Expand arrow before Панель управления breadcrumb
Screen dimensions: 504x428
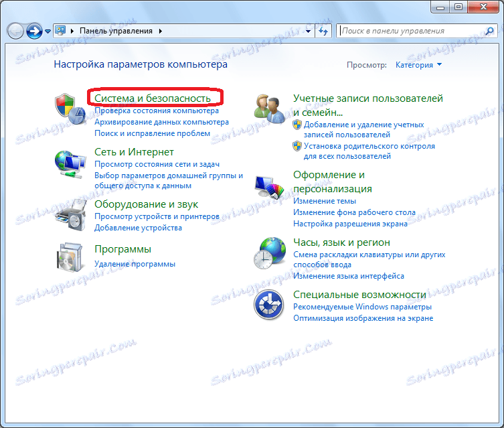tap(72, 31)
